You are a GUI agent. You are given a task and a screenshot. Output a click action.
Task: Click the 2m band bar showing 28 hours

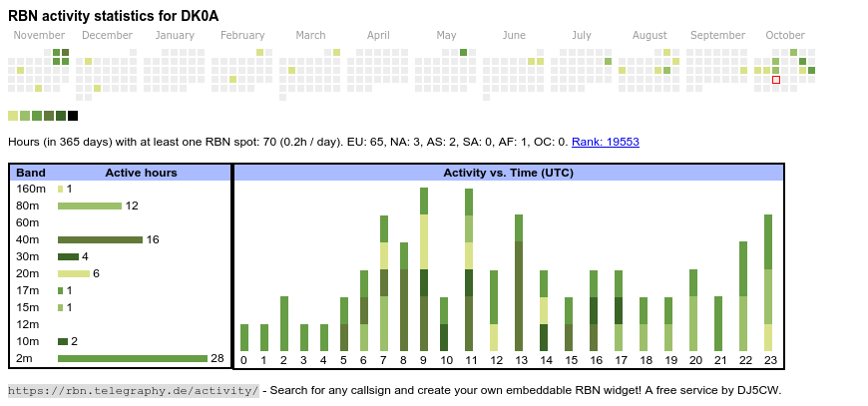pyautogui.click(x=132, y=358)
